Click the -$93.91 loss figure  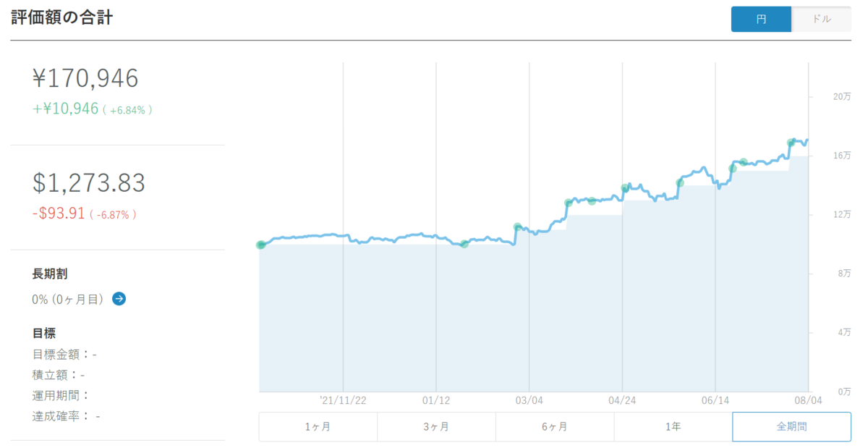click(59, 214)
